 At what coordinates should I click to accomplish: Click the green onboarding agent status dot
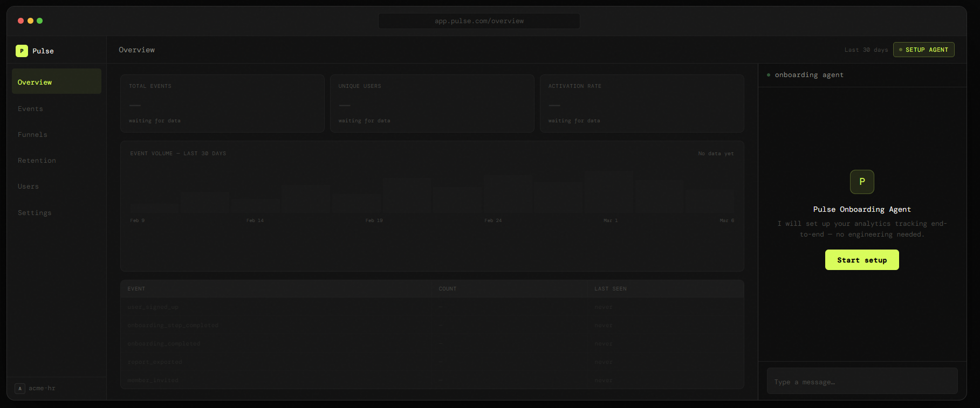(769, 75)
